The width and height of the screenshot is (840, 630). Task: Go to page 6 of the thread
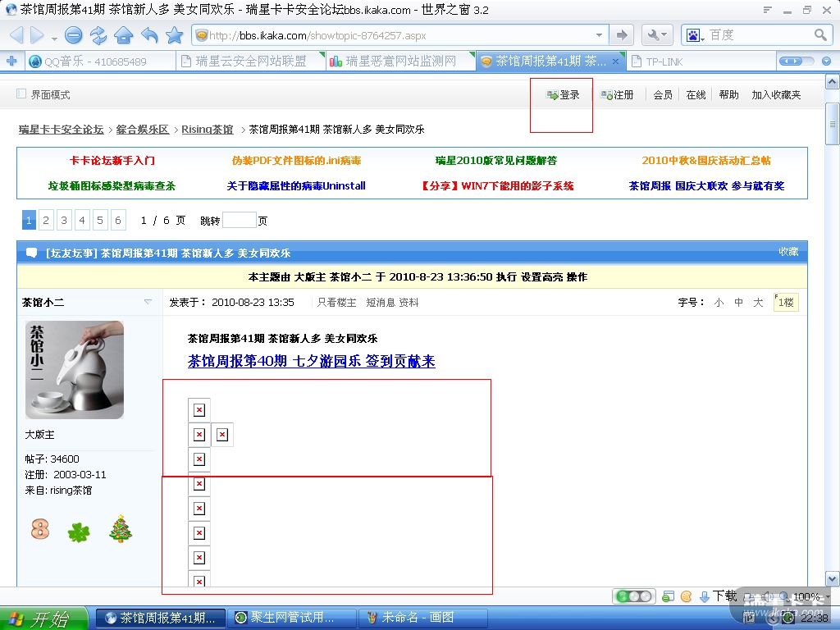(x=118, y=220)
